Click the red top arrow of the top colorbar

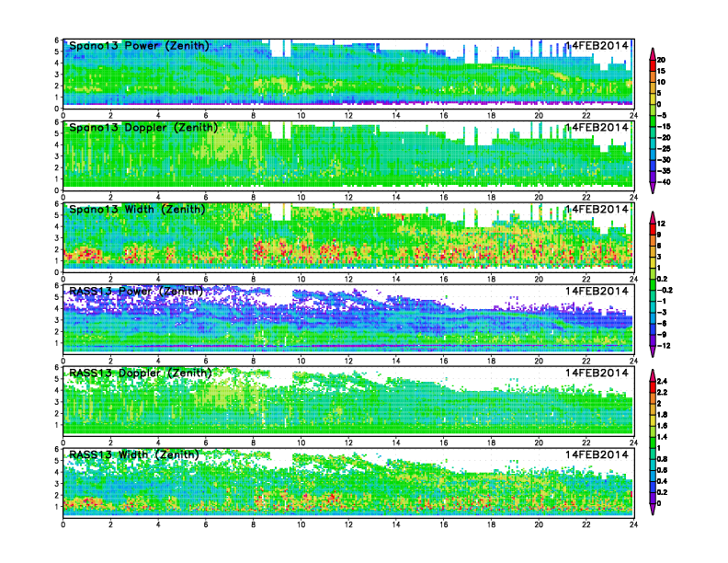click(x=653, y=53)
